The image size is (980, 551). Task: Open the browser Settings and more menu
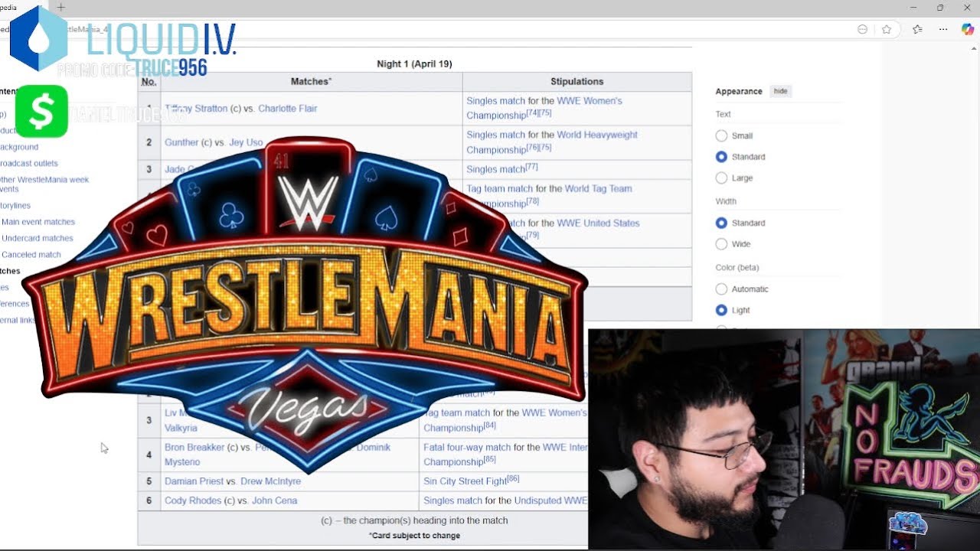[x=943, y=29]
